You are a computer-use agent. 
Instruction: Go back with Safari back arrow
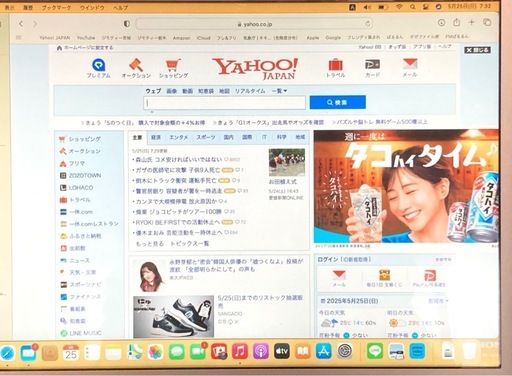[21, 24]
